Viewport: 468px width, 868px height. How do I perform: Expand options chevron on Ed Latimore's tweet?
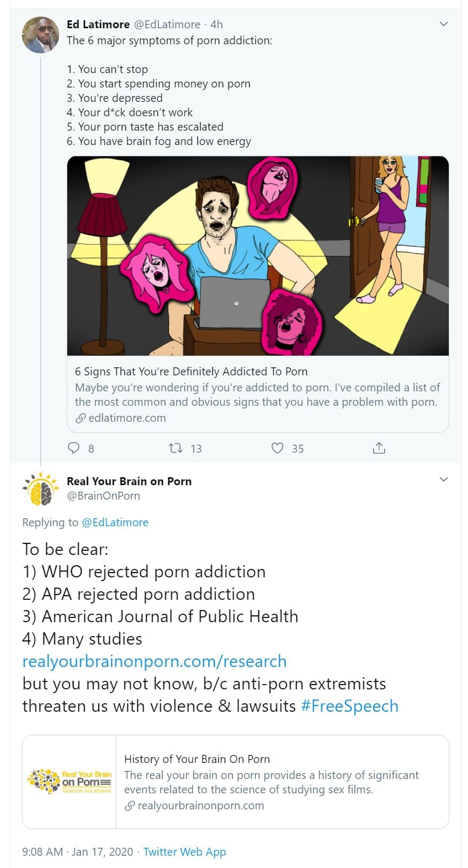click(x=443, y=24)
